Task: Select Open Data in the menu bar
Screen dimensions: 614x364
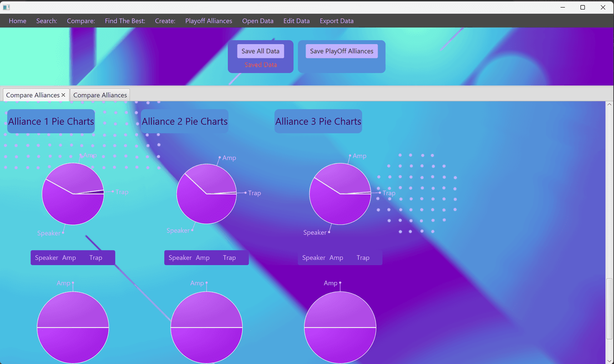Action: pos(258,21)
